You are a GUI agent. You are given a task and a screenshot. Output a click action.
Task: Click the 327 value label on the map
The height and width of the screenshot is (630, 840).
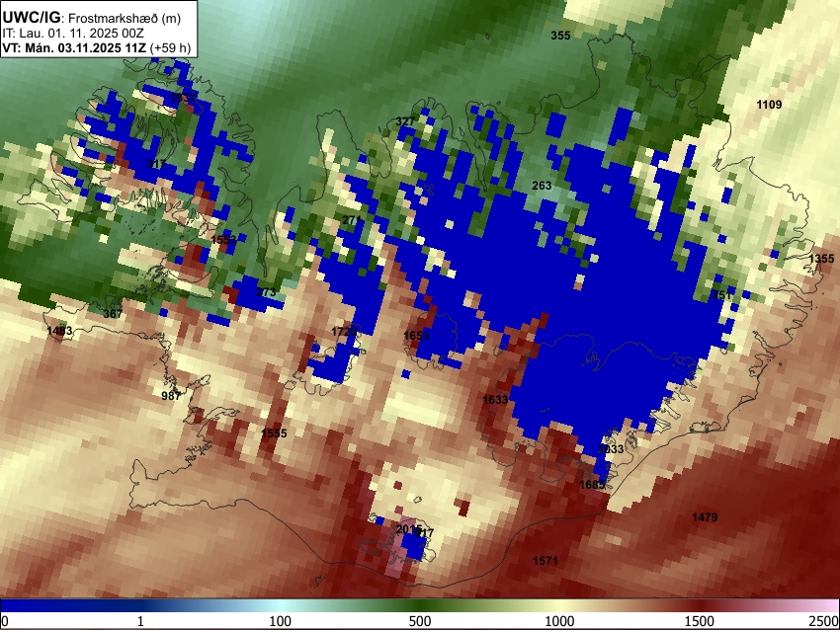pos(405,121)
